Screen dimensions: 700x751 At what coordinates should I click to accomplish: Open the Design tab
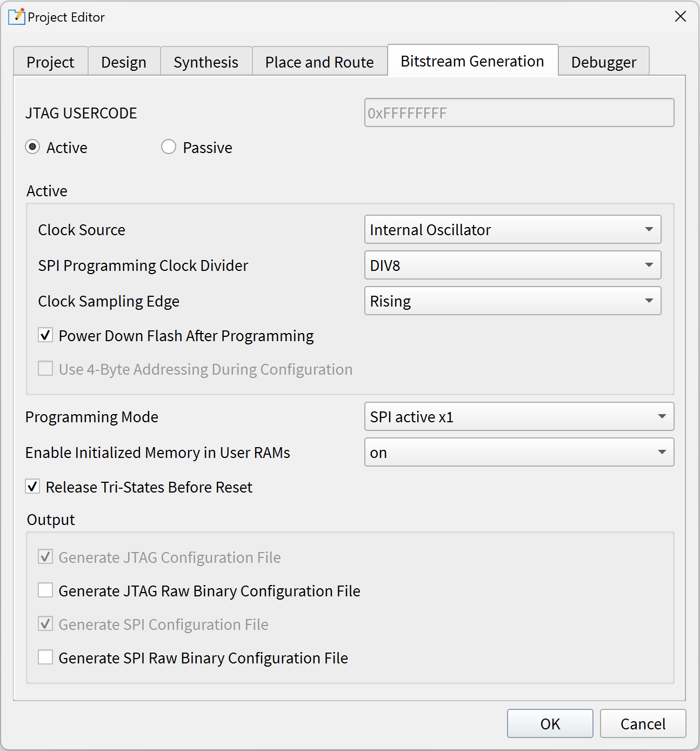(x=124, y=62)
